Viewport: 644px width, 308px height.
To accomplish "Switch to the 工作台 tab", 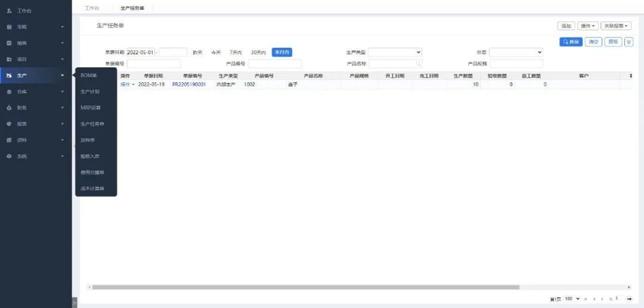I will [92, 8].
